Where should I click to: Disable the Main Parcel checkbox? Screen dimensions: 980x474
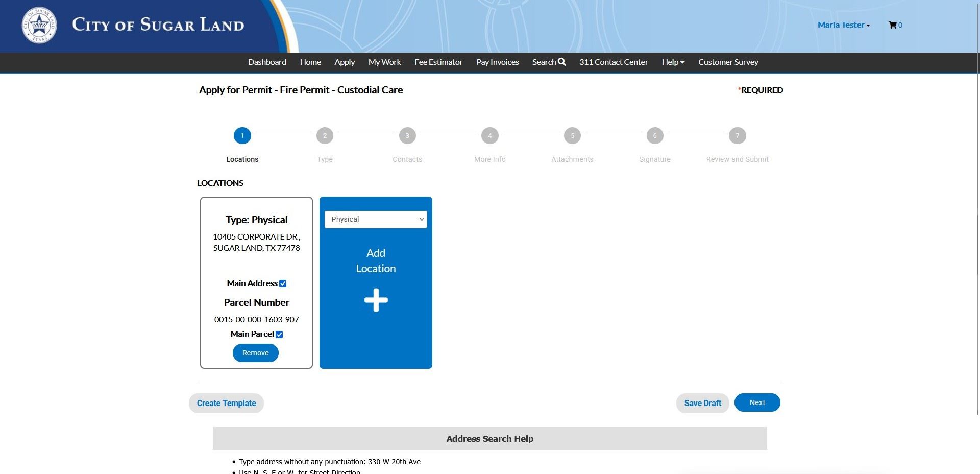click(279, 334)
